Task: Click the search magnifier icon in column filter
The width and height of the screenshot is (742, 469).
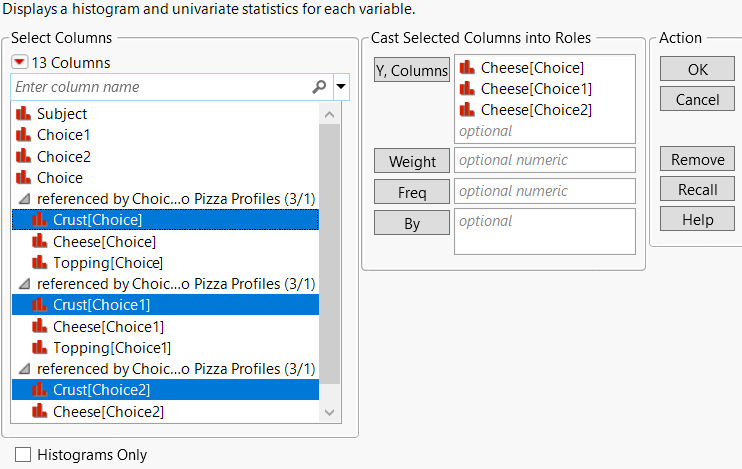Action: pyautogui.click(x=319, y=87)
